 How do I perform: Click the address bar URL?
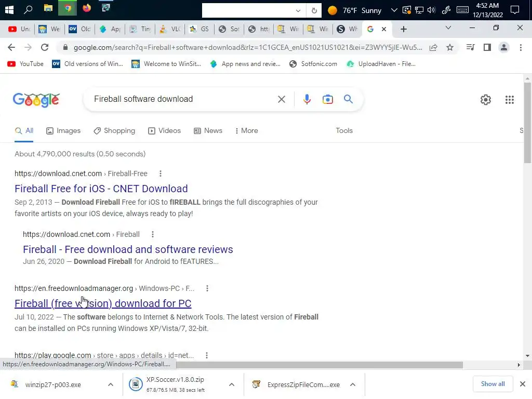(248, 47)
